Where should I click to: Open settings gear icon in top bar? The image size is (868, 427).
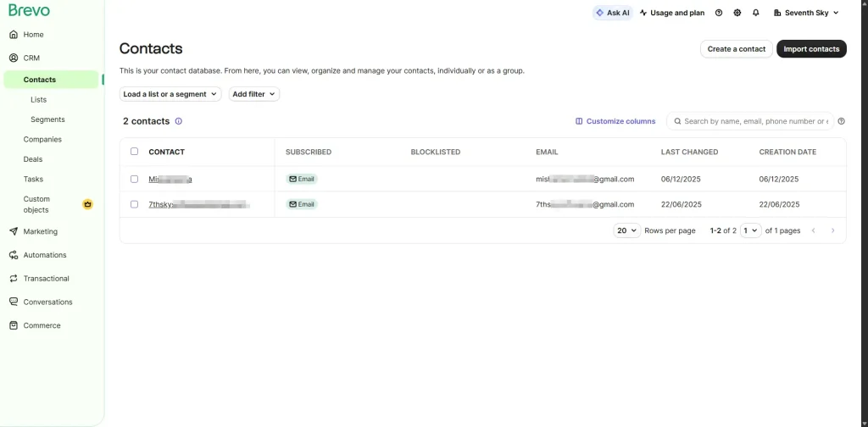tap(737, 13)
